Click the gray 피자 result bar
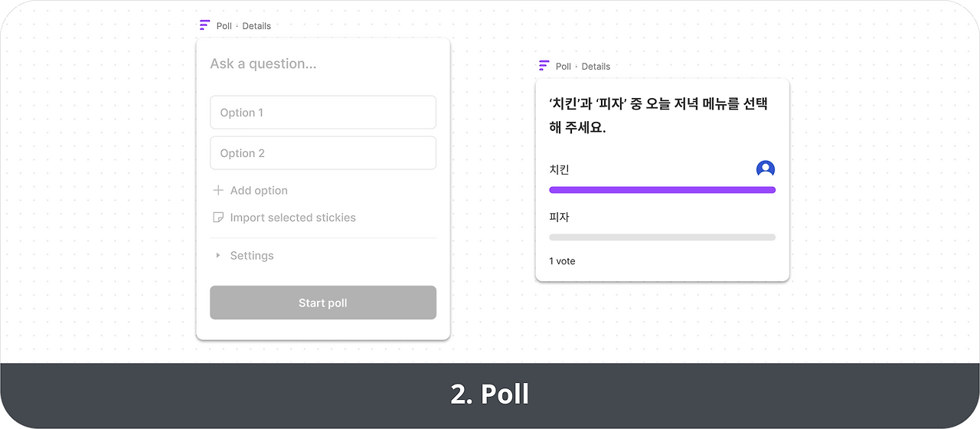 point(661,237)
